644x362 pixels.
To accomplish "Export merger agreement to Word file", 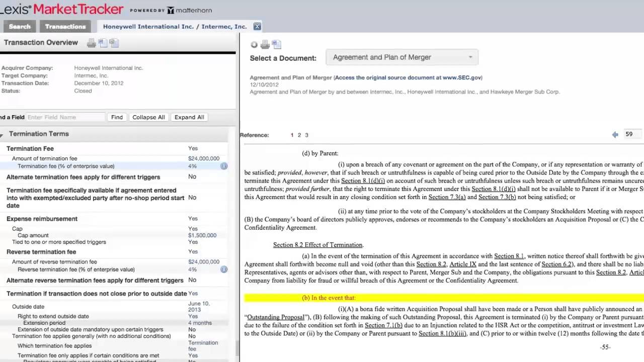I will [x=276, y=45].
